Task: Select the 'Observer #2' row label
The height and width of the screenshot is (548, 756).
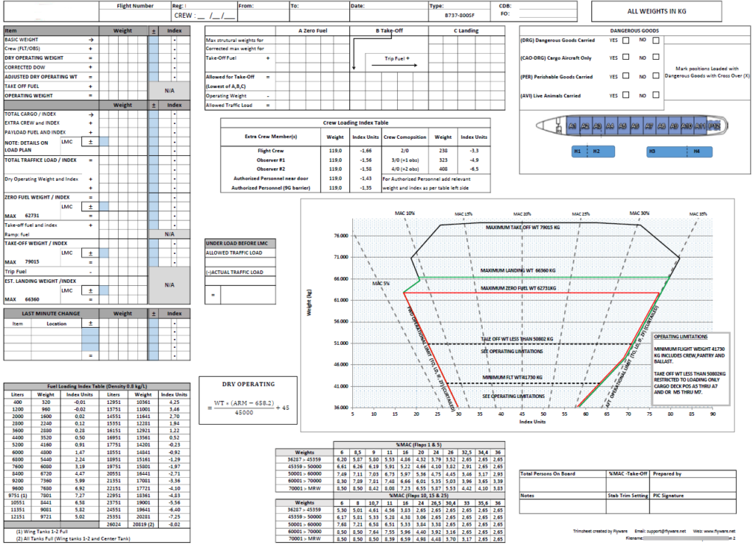Action: coord(270,169)
